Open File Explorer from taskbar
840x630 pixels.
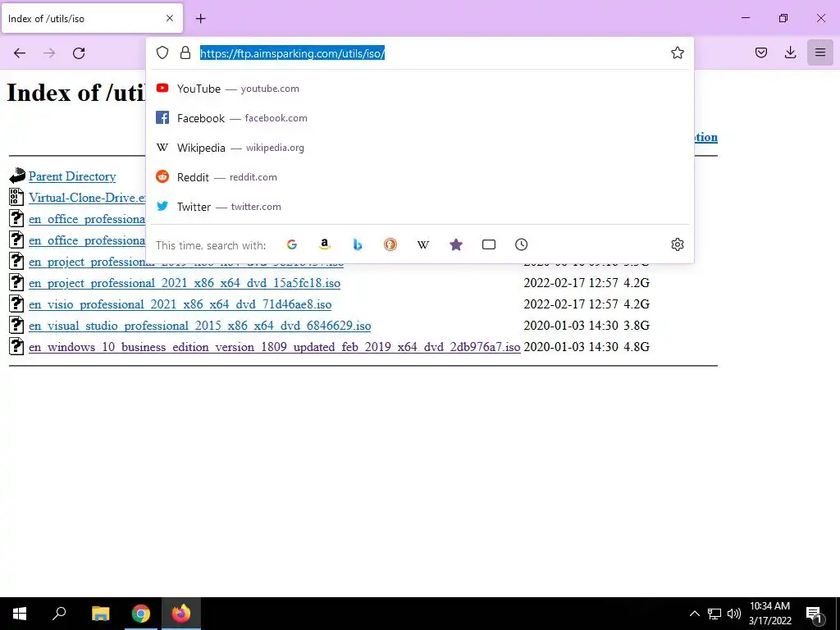pos(100,614)
